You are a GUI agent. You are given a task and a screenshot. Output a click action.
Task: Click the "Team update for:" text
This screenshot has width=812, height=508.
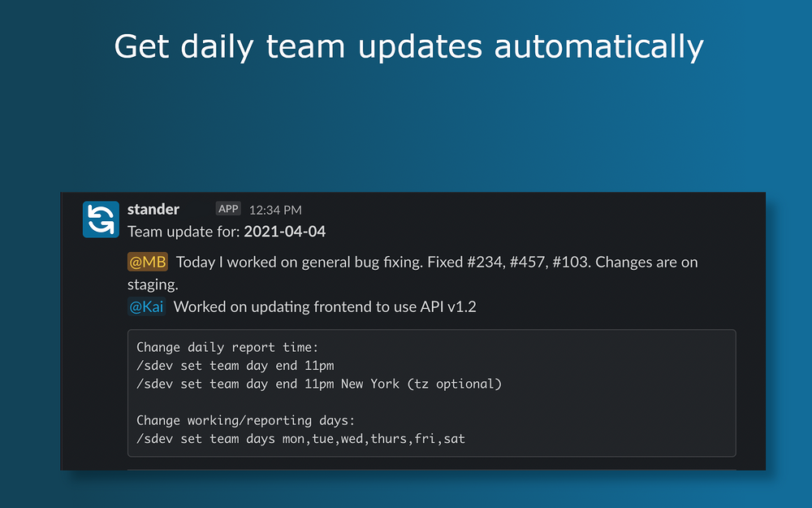(184, 232)
